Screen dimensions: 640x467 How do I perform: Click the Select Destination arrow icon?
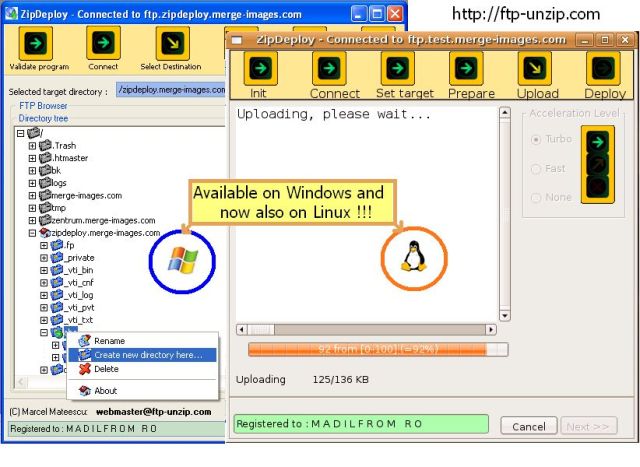click(173, 43)
